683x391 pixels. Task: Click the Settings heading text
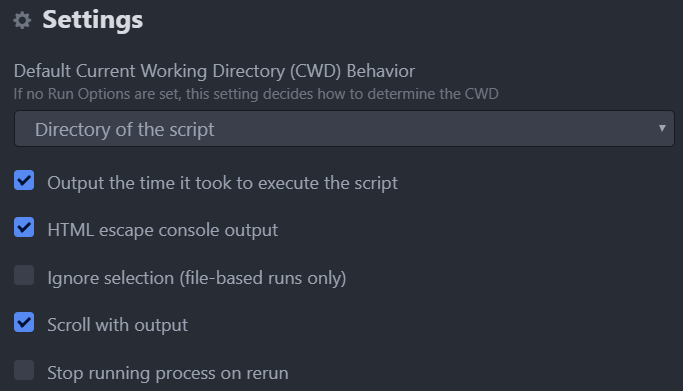click(93, 20)
